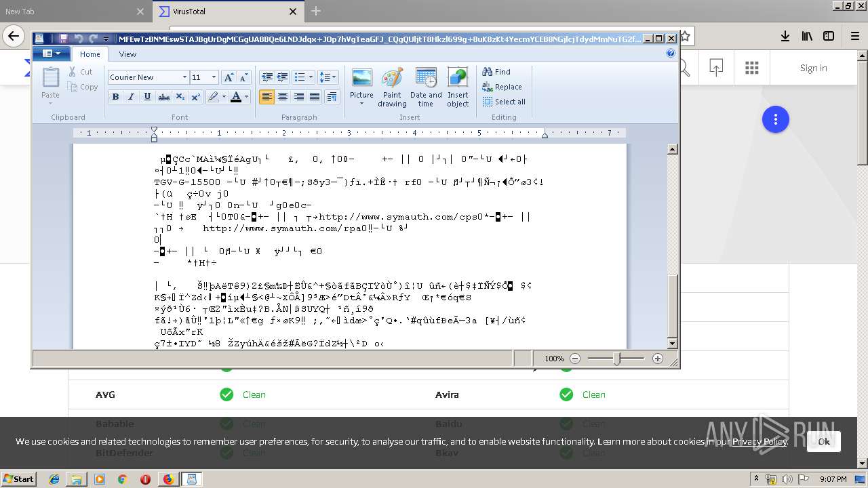Screen dimensions: 868x488
Task: Click the Increase indent icon
Action: [x=283, y=77]
